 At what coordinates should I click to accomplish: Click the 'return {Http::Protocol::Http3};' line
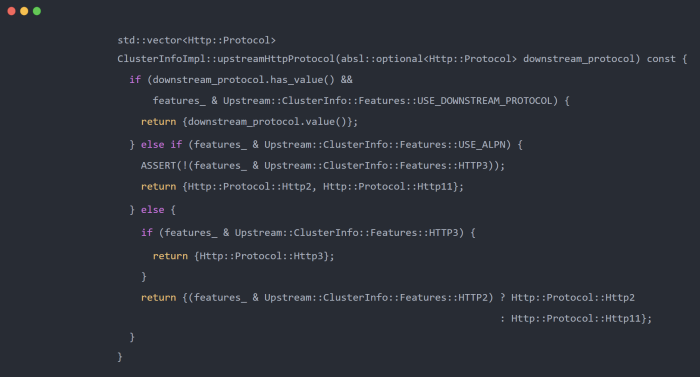point(243,256)
